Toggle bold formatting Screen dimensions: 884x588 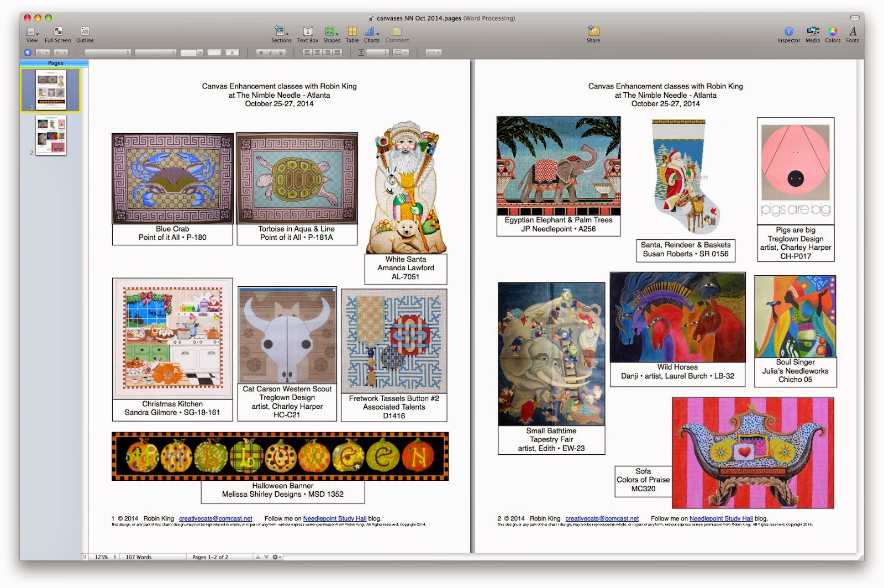coord(259,53)
